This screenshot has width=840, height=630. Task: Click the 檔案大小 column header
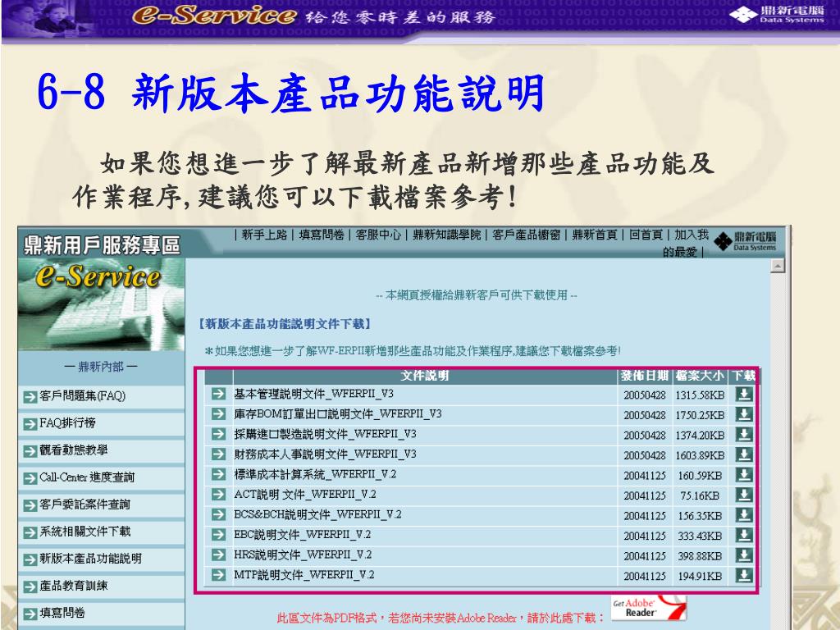click(700, 376)
